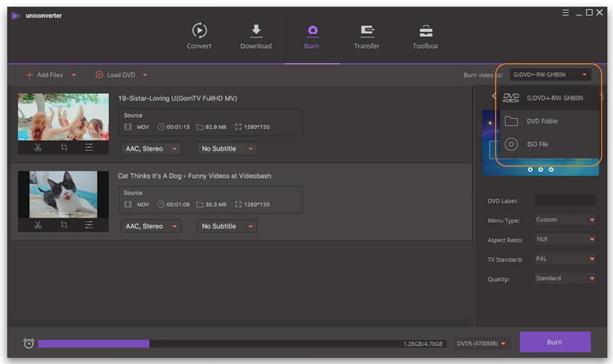
Task: Choose DVD Folder option
Action: 550,121
